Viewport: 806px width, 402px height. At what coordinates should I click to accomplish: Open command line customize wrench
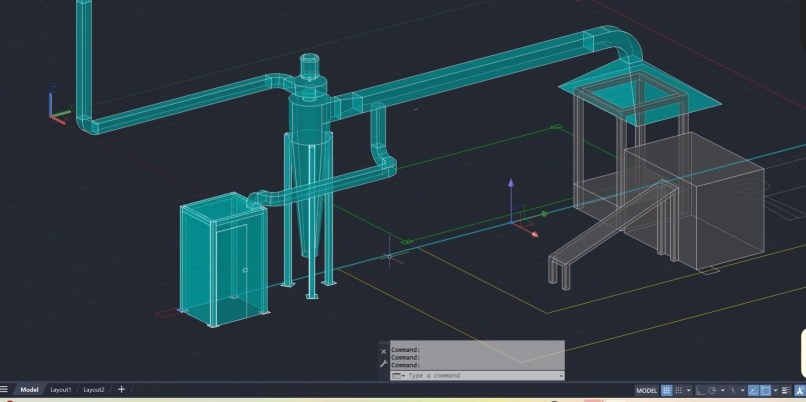(x=383, y=364)
